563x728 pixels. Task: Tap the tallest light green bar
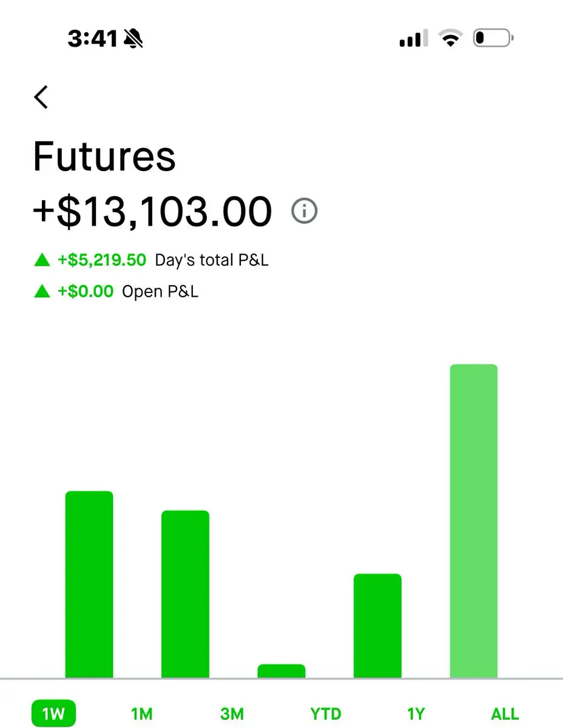click(x=473, y=521)
